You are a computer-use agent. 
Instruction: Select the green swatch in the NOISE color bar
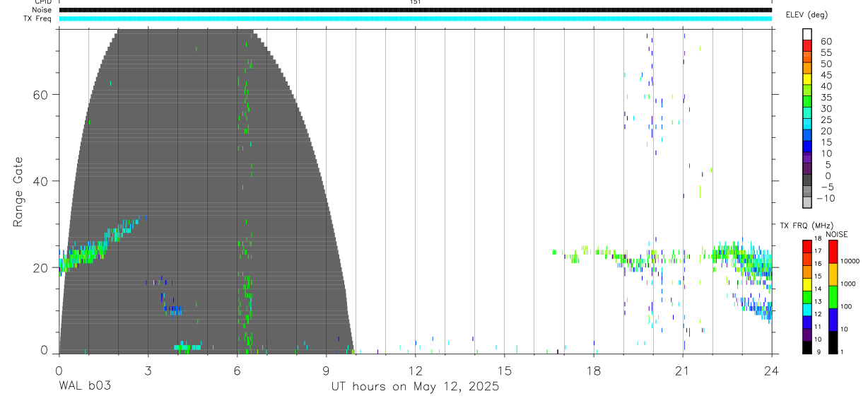pyautogui.click(x=833, y=297)
